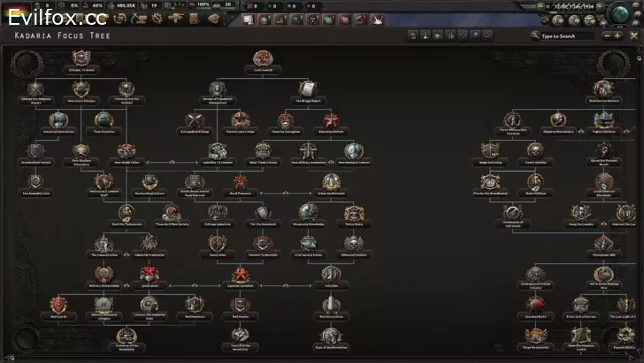Click the Agrarian Socialism focus icon
This screenshot has height=363, width=644.
[x=241, y=274]
